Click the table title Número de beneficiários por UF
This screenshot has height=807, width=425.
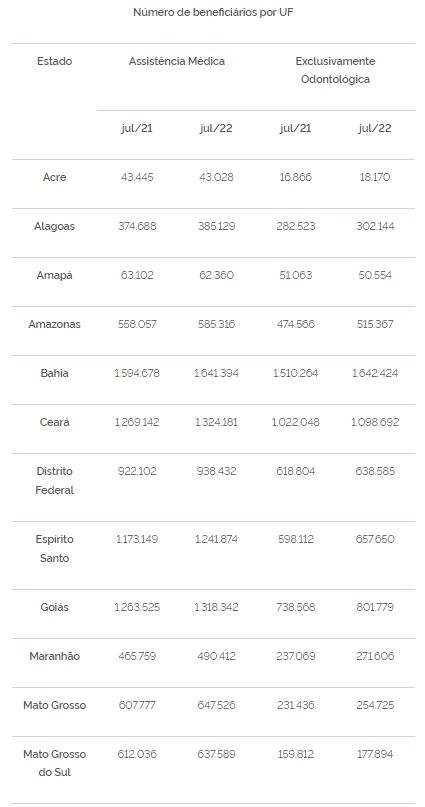click(213, 12)
